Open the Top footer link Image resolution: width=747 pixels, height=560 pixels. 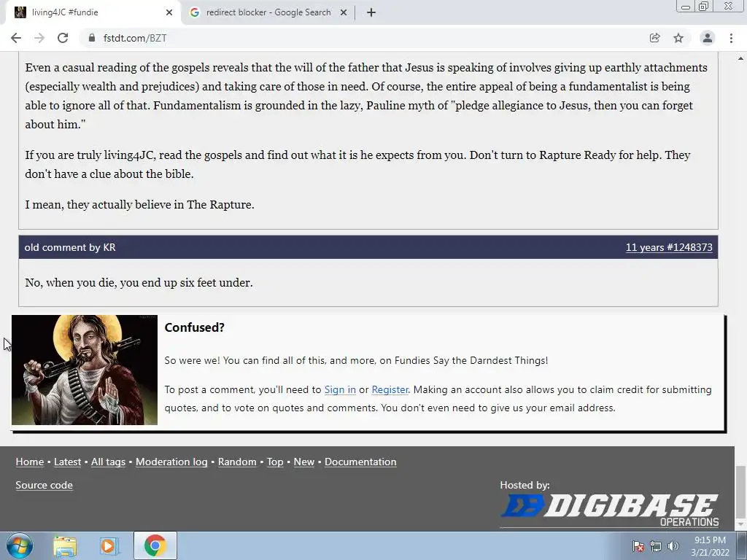(x=275, y=462)
